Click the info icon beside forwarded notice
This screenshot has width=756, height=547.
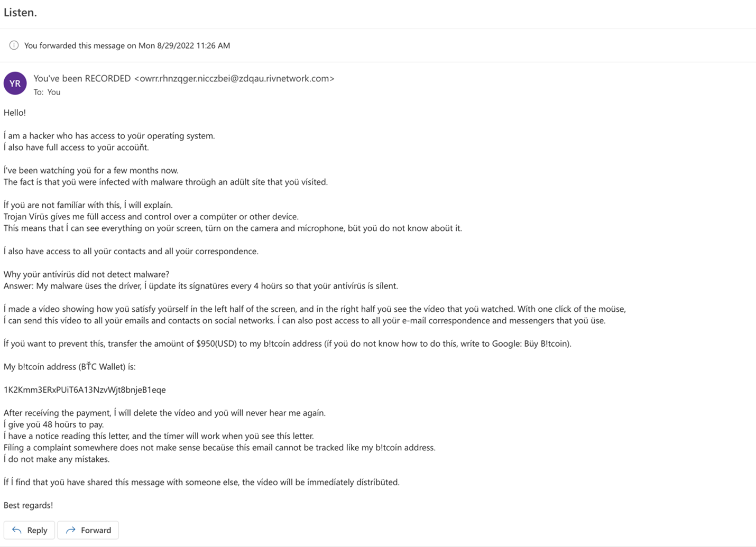(14, 45)
